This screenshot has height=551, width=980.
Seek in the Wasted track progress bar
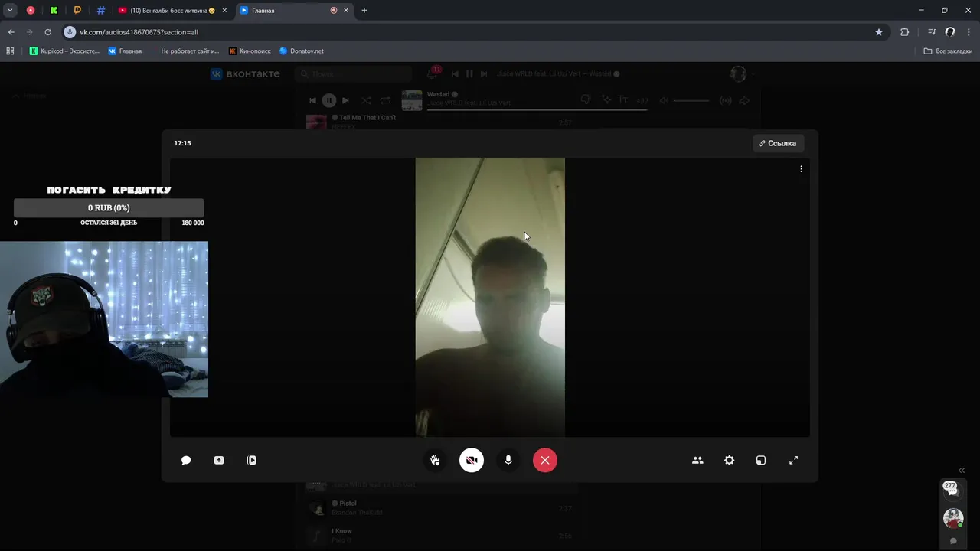tap(537, 109)
